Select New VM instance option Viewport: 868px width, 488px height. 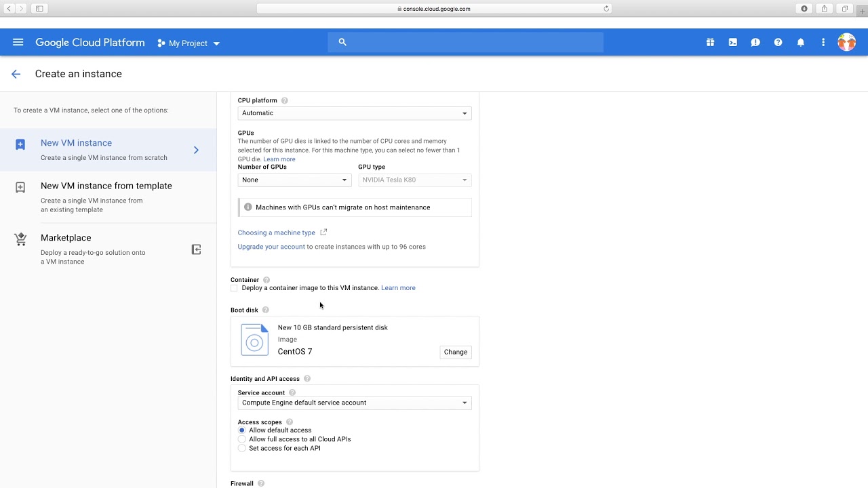click(x=108, y=150)
